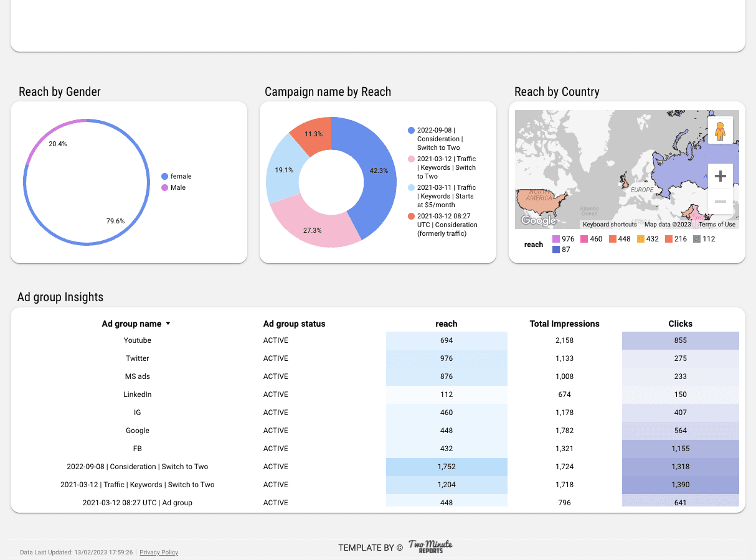Toggle the Male series in gender legend
The image size is (756, 560).
click(164, 187)
